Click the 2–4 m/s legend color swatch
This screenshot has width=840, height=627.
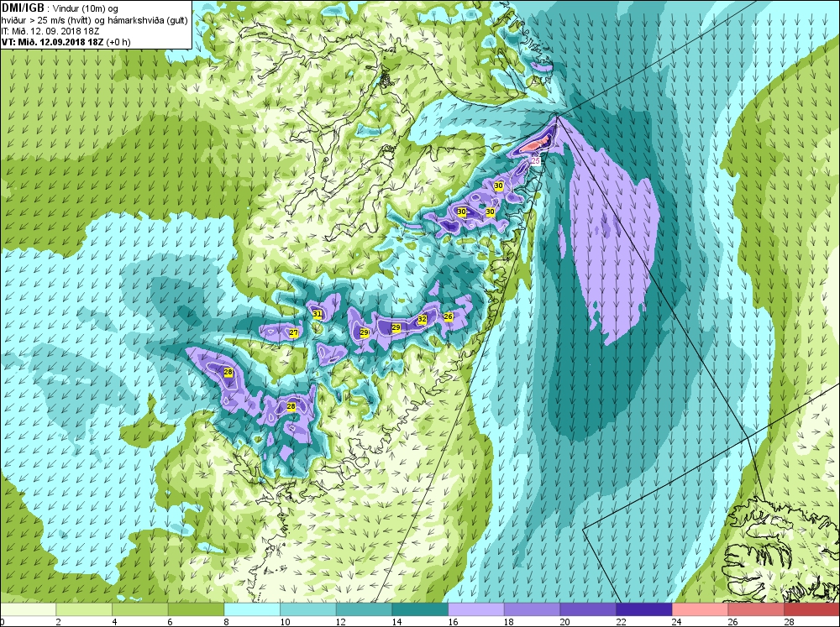[x=83, y=609]
